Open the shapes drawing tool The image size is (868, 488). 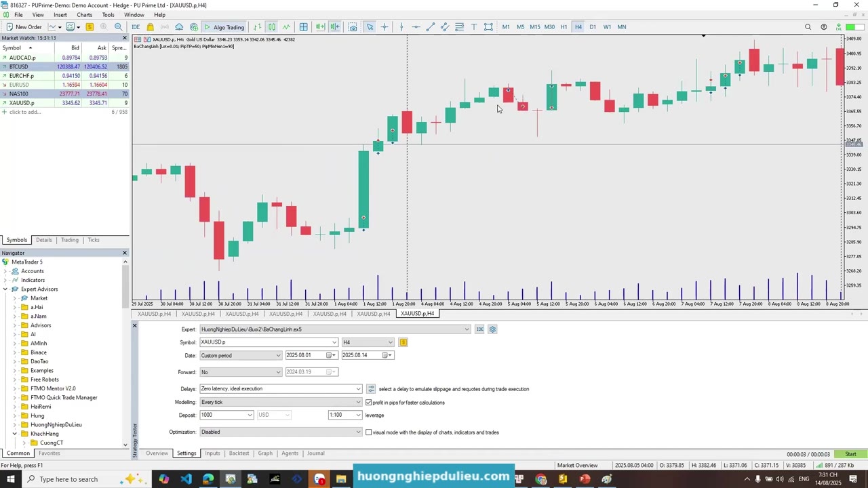[x=488, y=27]
